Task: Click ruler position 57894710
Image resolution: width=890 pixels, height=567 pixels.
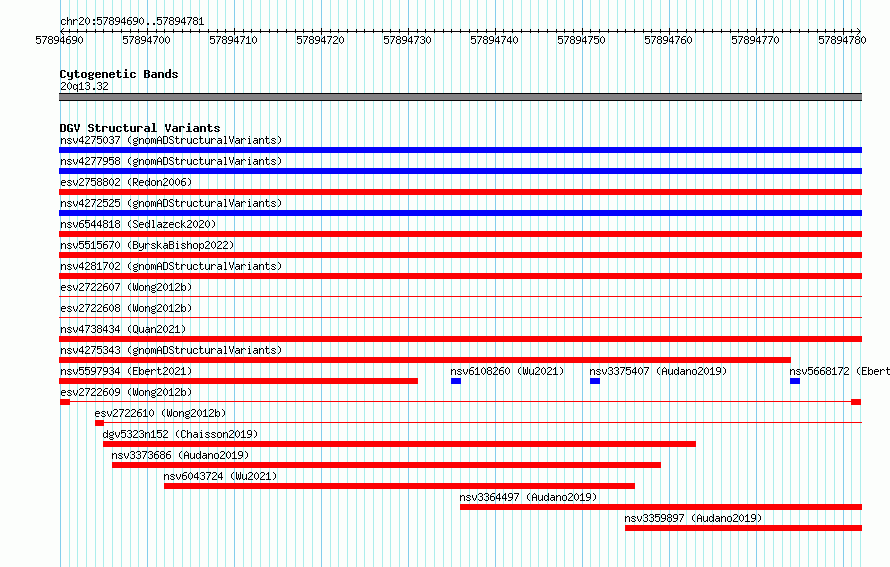Action: [x=233, y=40]
